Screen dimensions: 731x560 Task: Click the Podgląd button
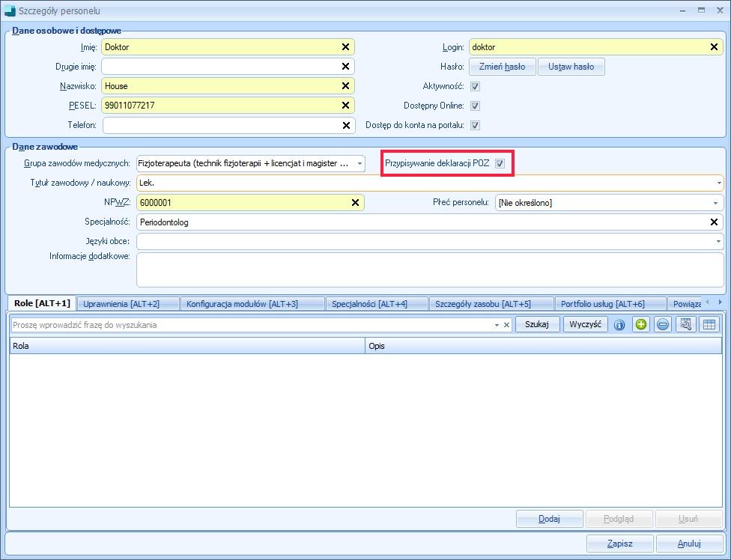[619, 519]
